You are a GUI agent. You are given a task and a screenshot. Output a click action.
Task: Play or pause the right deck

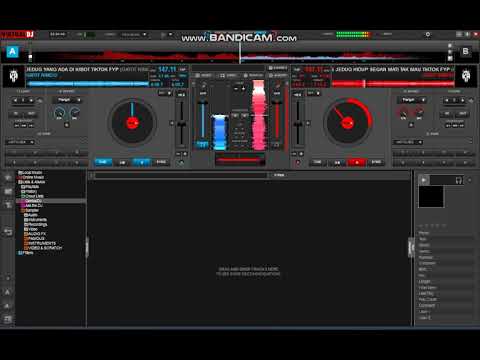point(357,162)
